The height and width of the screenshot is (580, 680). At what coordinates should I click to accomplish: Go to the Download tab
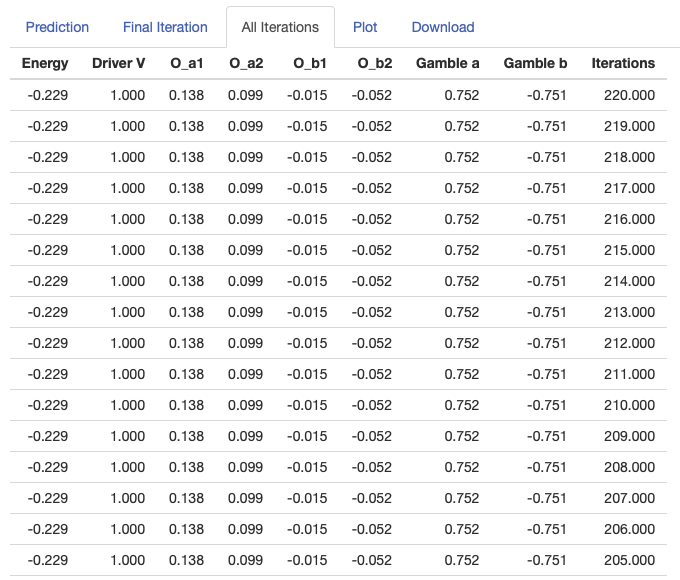pyautogui.click(x=443, y=27)
